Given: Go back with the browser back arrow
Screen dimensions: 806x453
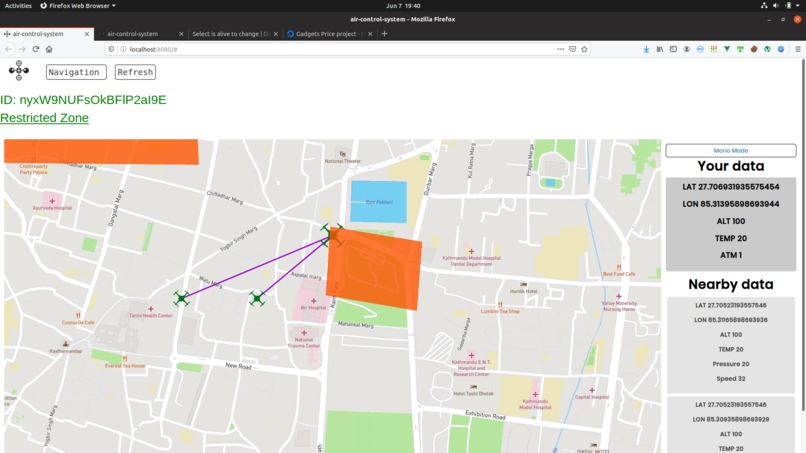Looking at the screenshot, I should click(9, 49).
